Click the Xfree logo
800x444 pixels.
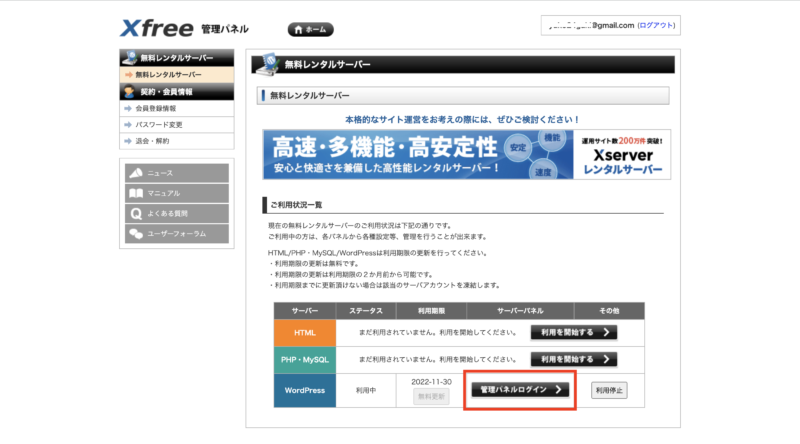click(157, 28)
